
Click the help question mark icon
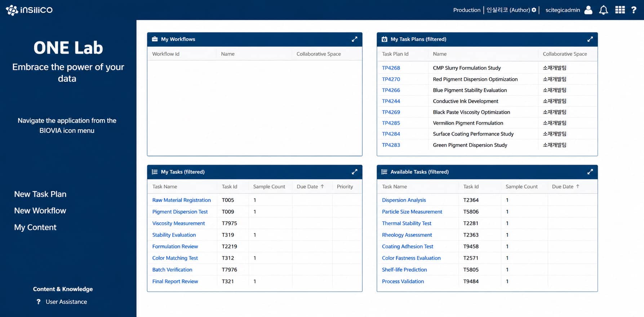pyautogui.click(x=634, y=10)
